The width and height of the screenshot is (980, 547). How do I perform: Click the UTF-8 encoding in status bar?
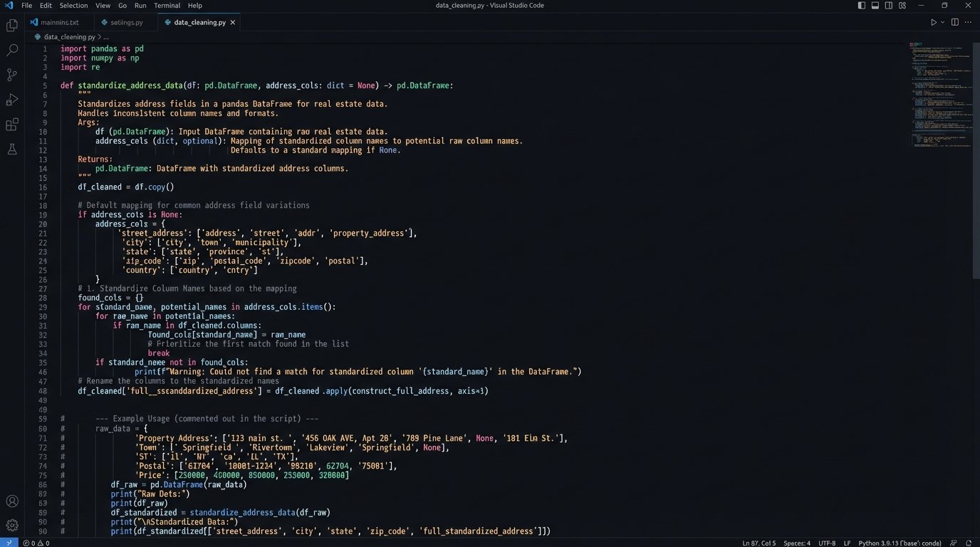click(827, 543)
